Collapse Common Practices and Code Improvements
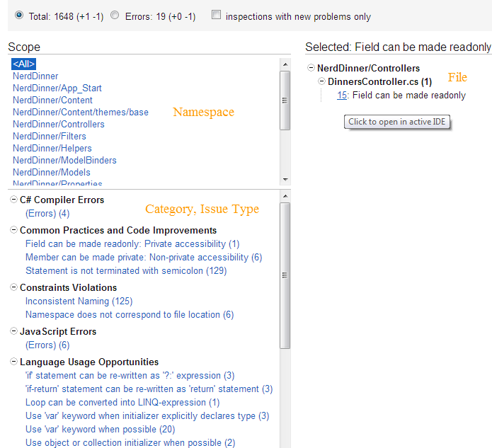This screenshot has width=492, height=448. click(x=14, y=231)
